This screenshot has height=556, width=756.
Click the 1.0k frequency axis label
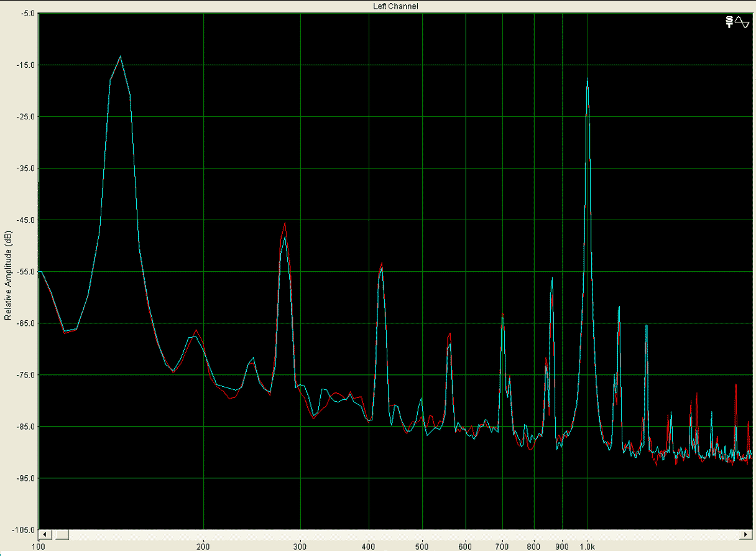coord(588,547)
